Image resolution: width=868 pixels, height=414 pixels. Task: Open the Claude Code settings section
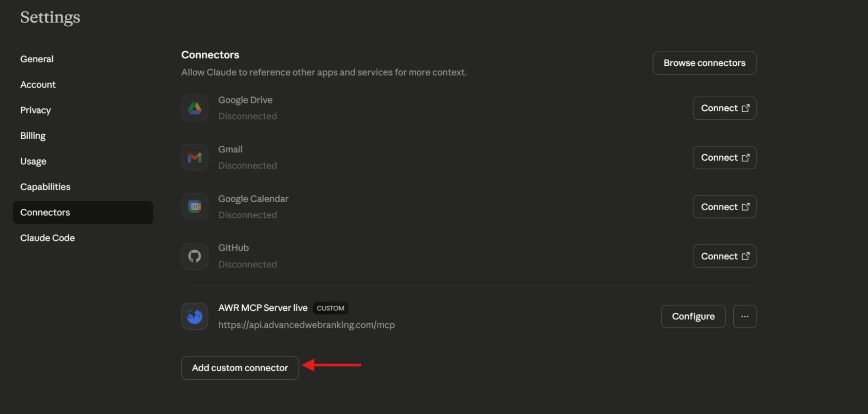(x=47, y=238)
